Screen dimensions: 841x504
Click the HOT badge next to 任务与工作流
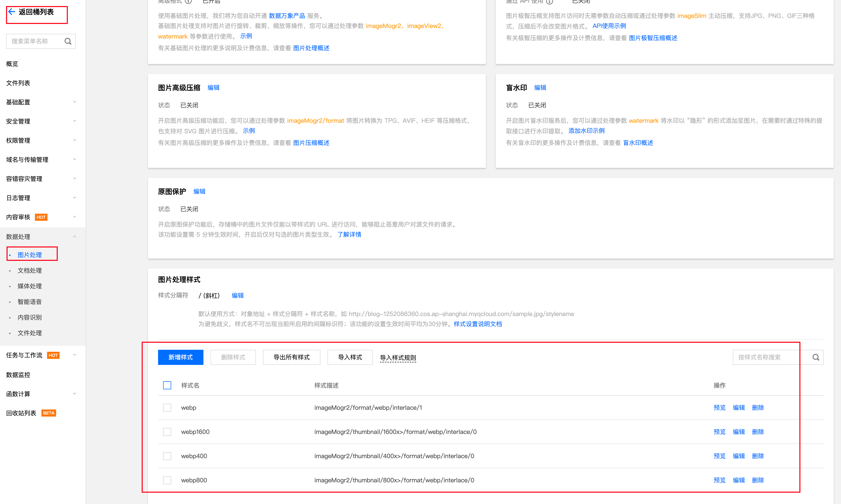click(x=53, y=355)
